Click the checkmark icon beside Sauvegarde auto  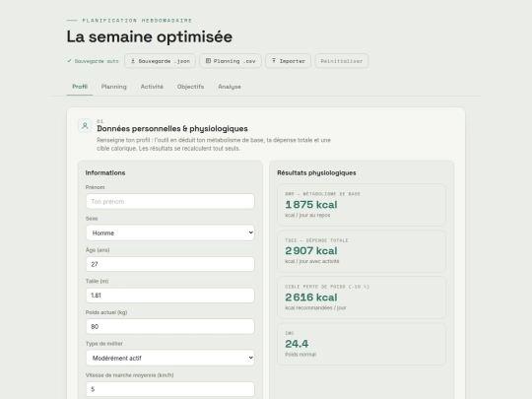[x=69, y=61]
